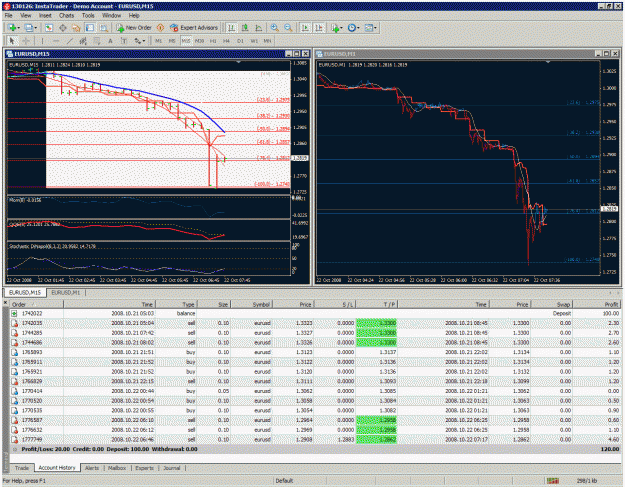The height and width of the screenshot is (487, 625).
Task: Move the M15 chart shift triangle marker
Action: (238, 63)
